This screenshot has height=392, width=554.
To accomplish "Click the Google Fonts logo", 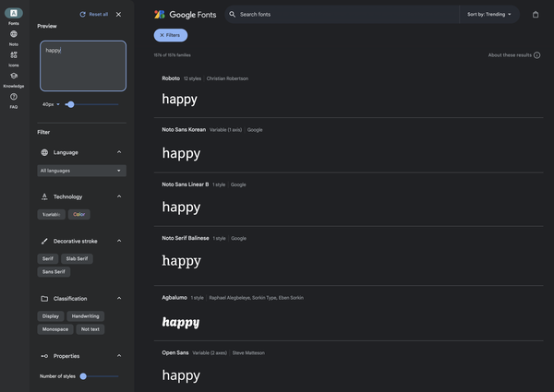I will tap(186, 14).
